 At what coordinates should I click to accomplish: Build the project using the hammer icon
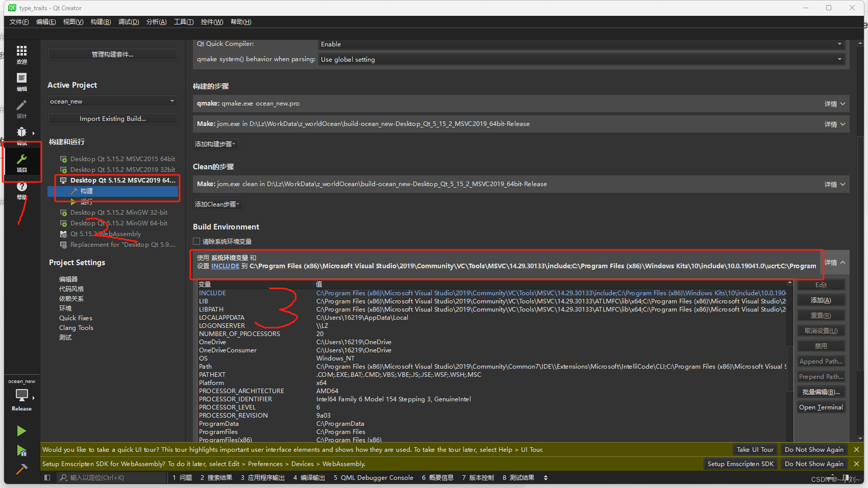(x=21, y=469)
